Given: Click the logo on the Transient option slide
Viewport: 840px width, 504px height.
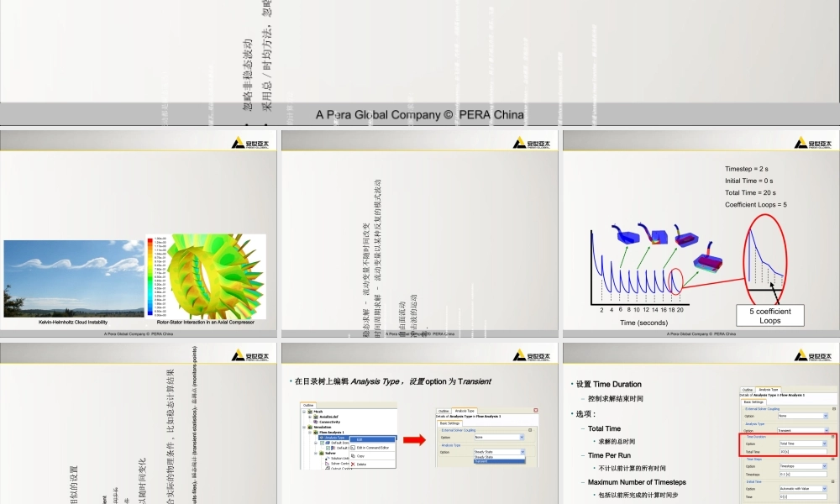Looking at the screenshot, I should click(532, 355).
